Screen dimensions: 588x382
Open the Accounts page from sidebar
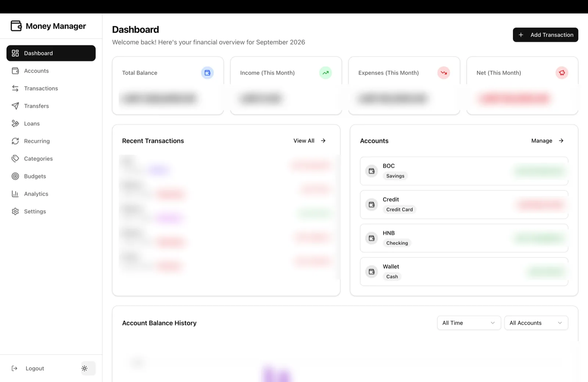click(x=51, y=71)
